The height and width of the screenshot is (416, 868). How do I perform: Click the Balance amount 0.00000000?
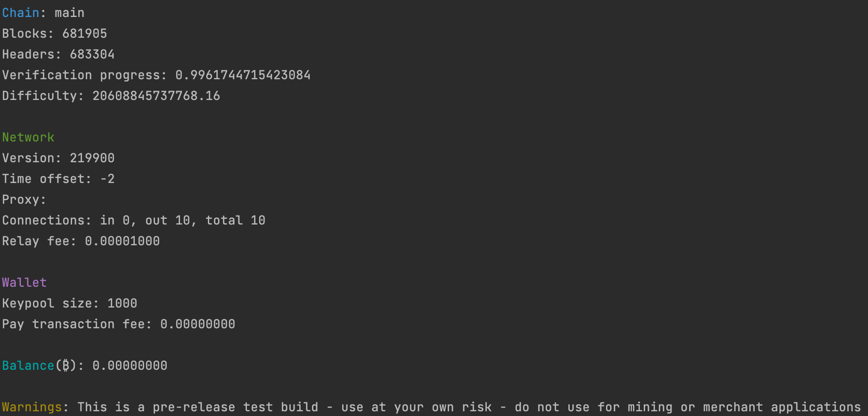click(x=130, y=366)
